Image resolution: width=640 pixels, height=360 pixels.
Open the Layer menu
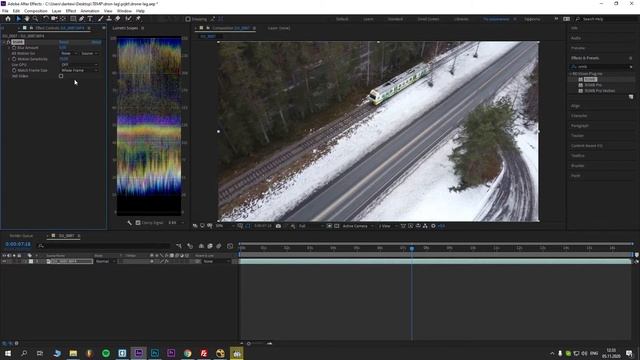pyautogui.click(x=56, y=11)
